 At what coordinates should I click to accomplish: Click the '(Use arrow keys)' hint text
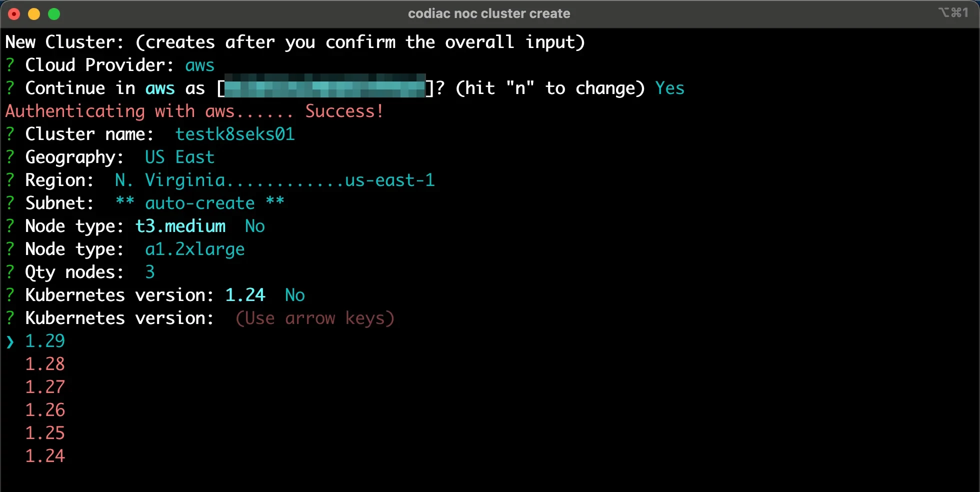(314, 318)
